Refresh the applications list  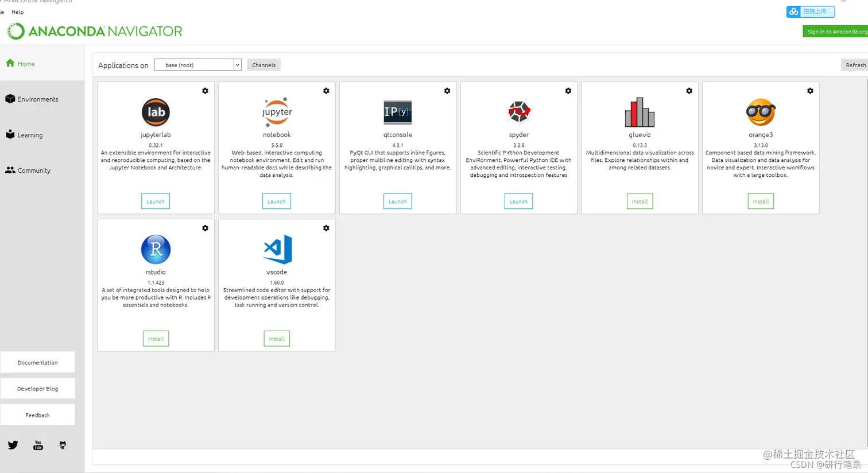[855, 65]
